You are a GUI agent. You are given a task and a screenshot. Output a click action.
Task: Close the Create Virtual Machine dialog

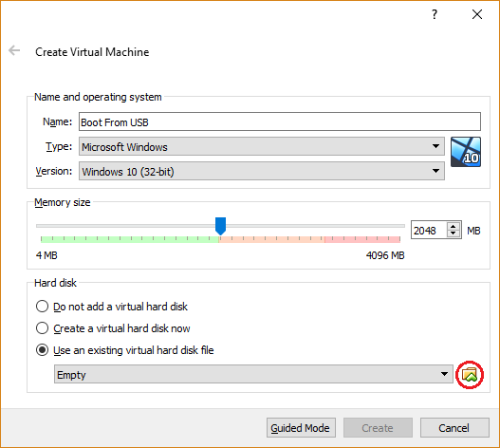tap(477, 14)
